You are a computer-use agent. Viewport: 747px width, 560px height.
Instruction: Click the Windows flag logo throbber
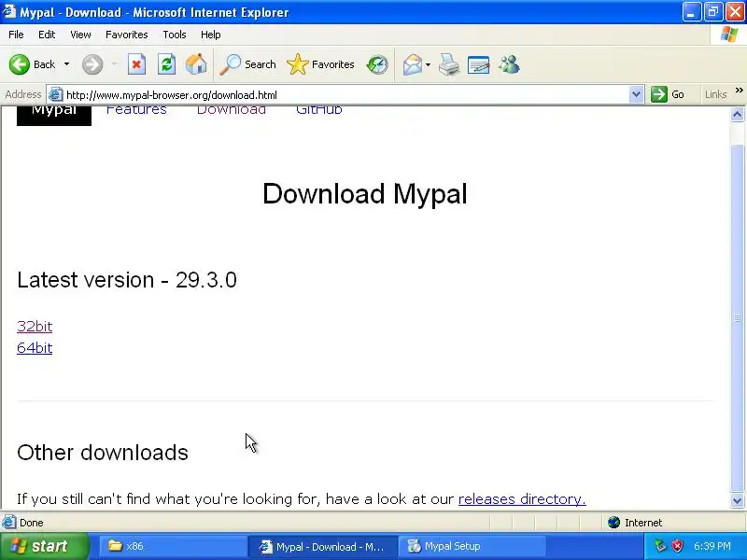tap(729, 35)
